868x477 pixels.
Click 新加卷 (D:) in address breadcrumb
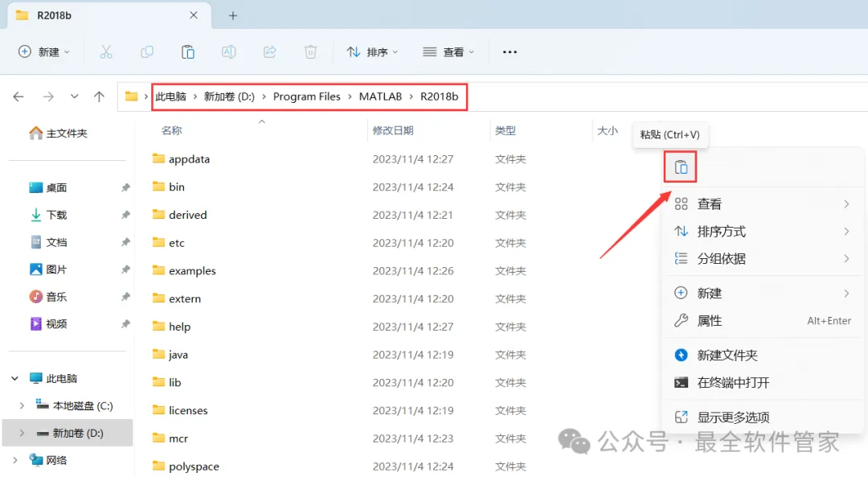pos(229,97)
